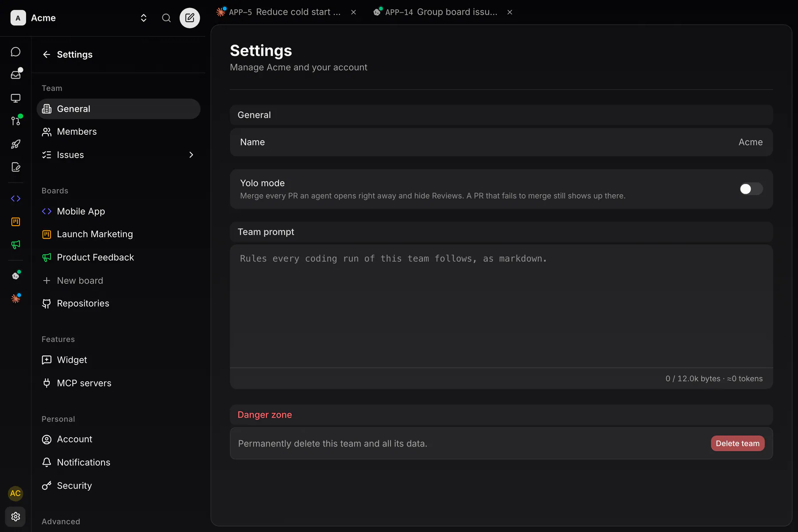This screenshot has width=798, height=532.
Task: Open Members settings
Action: [x=118, y=132]
